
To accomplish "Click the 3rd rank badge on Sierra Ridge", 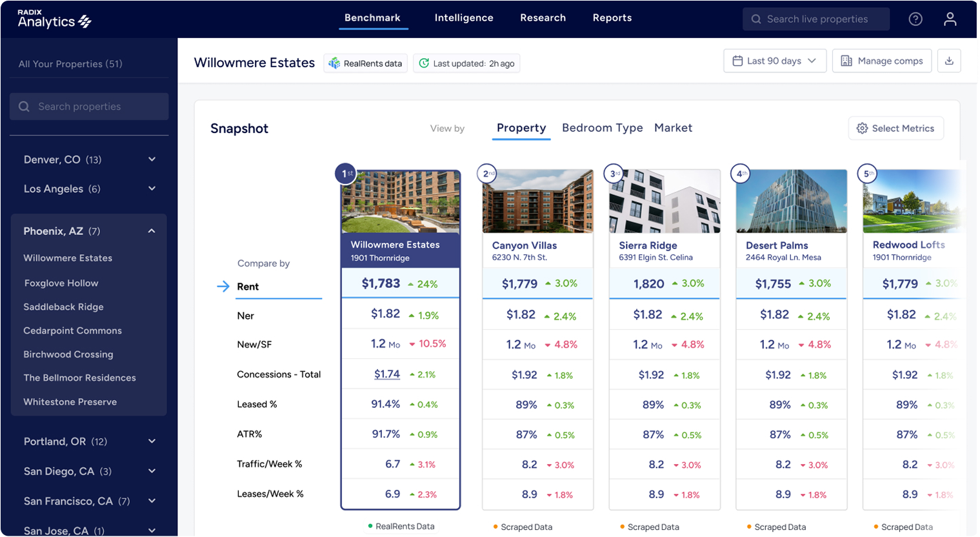I will [614, 174].
